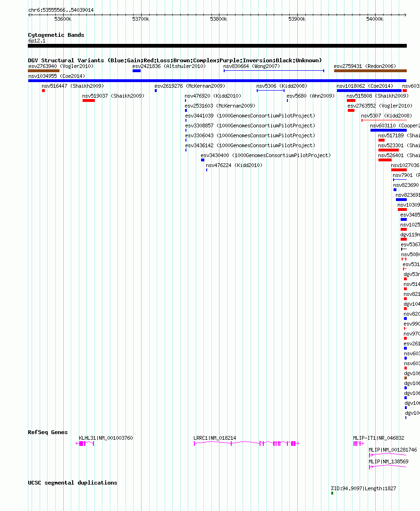Click the blue nsv603110 gain bar
The height and width of the screenshot is (511, 420).
[x=388, y=130]
